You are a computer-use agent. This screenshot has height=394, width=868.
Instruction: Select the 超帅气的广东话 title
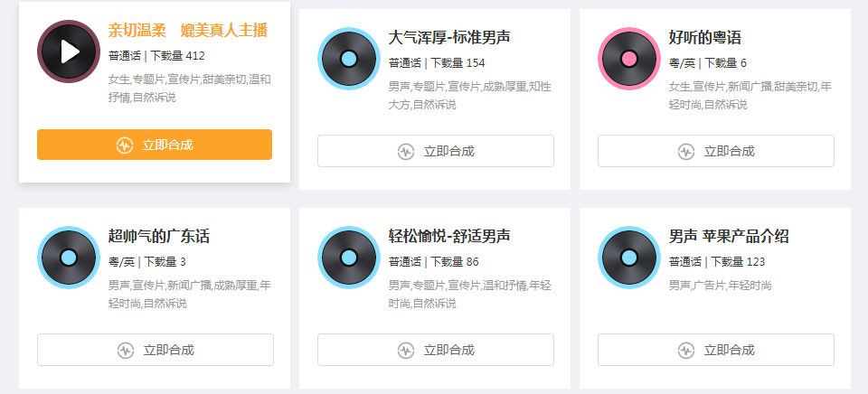click(x=159, y=237)
